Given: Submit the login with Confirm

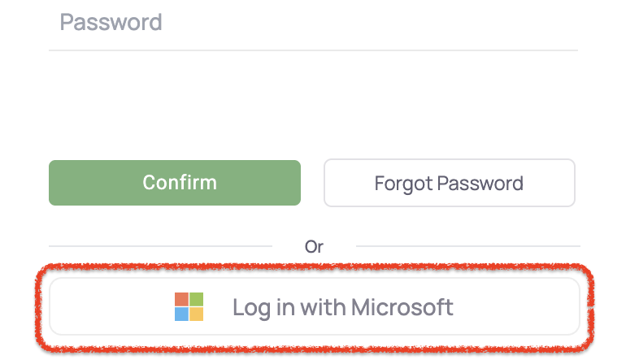Looking at the screenshot, I should [x=175, y=183].
